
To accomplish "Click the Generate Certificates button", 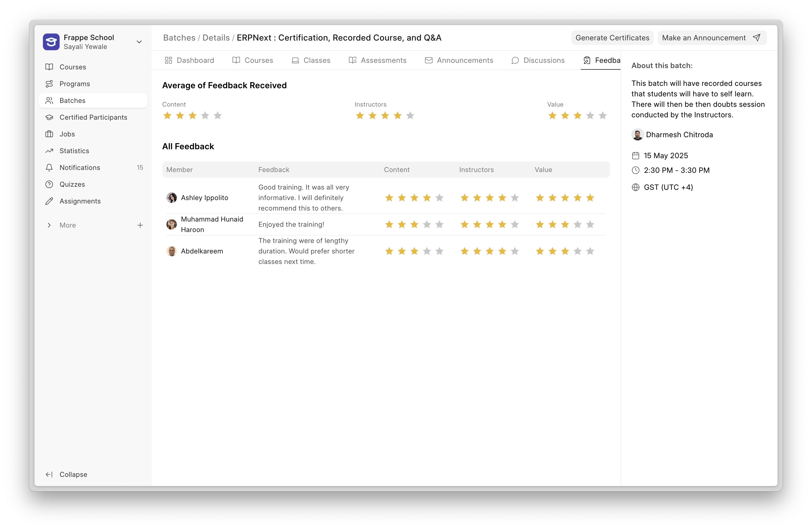I will [x=612, y=37].
